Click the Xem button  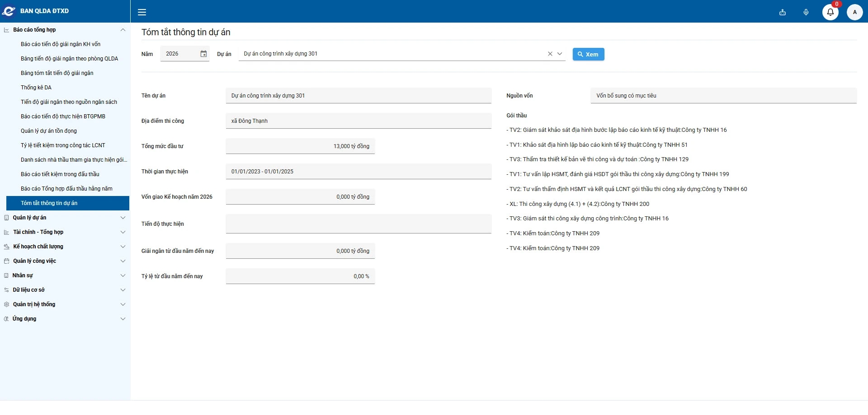coord(588,54)
